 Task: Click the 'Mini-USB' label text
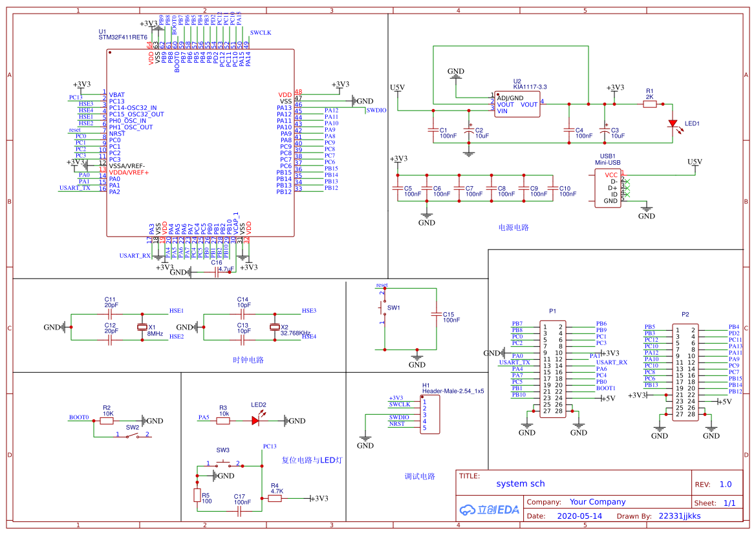coord(607,163)
